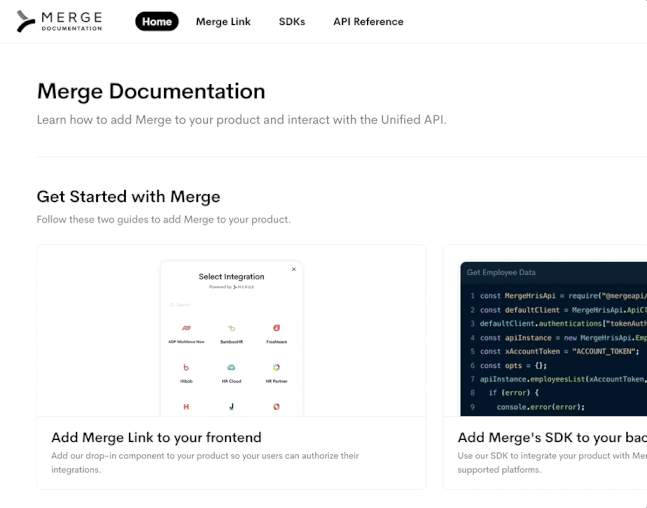Click the 'Select Integration' title text
The width and height of the screenshot is (647, 508).
click(x=231, y=276)
